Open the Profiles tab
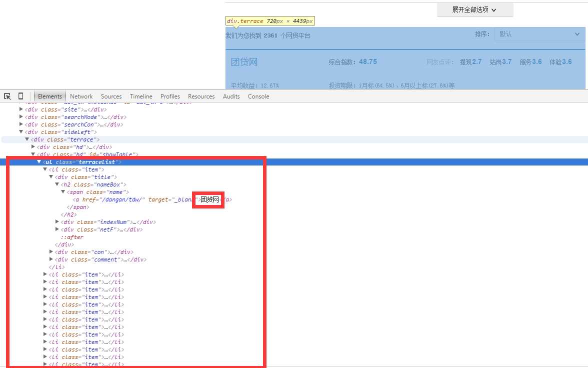 (x=170, y=96)
